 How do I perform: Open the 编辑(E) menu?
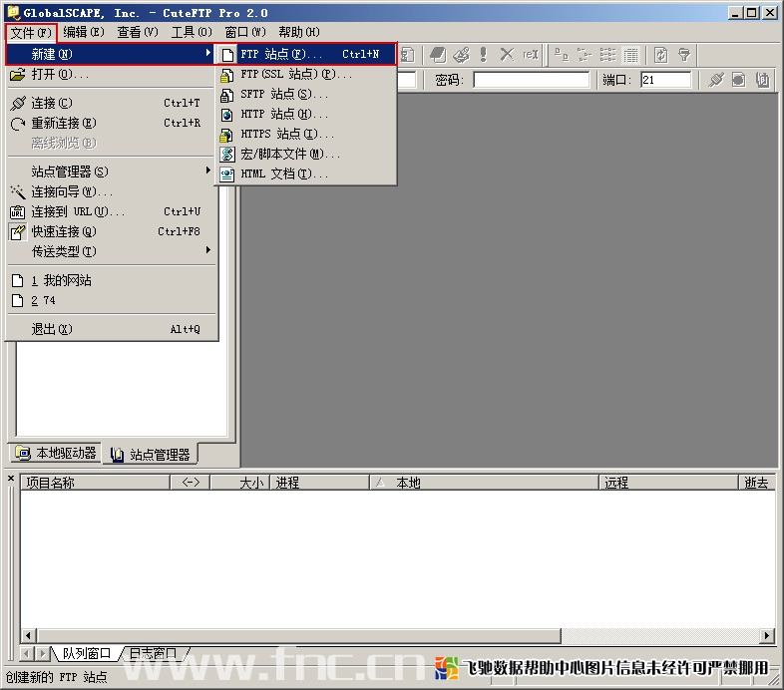click(84, 33)
